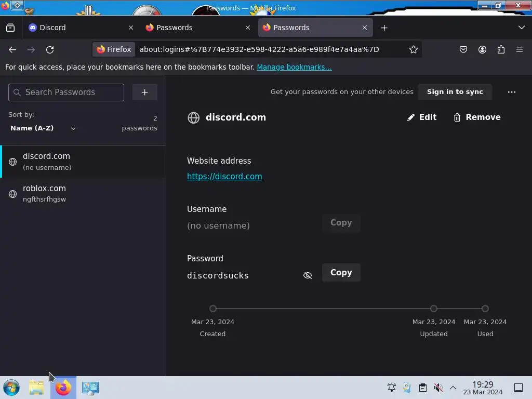Click the Firefox taskbar icon
532x399 pixels.
point(63,388)
